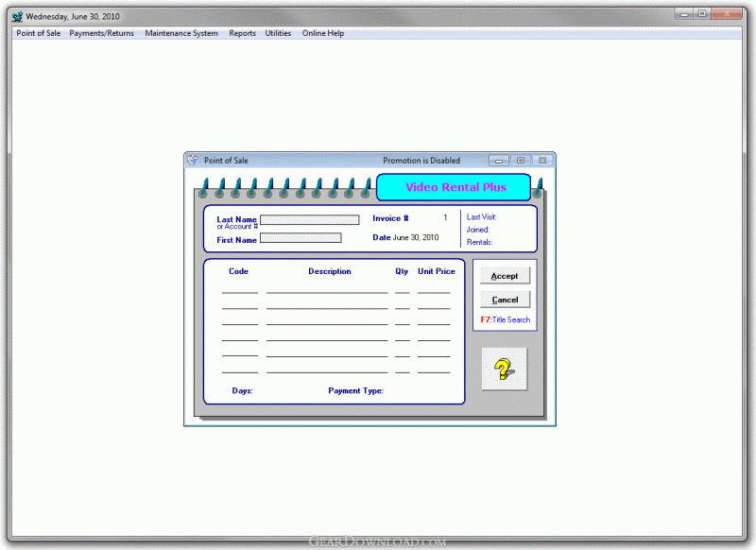Image resolution: width=756 pixels, height=550 pixels.
Task: Focus the Last Name or Account # field
Action: (x=310, y=220)
